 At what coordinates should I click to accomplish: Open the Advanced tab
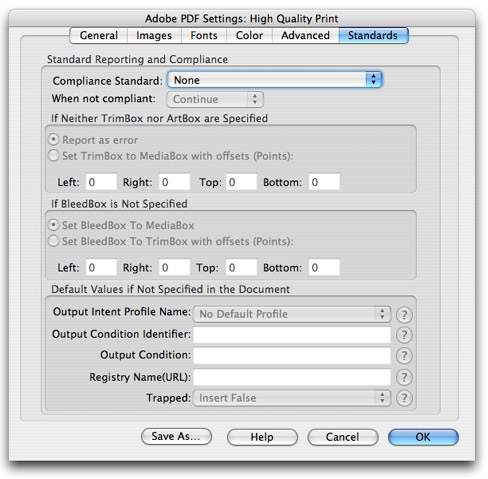tap(305, 35)
